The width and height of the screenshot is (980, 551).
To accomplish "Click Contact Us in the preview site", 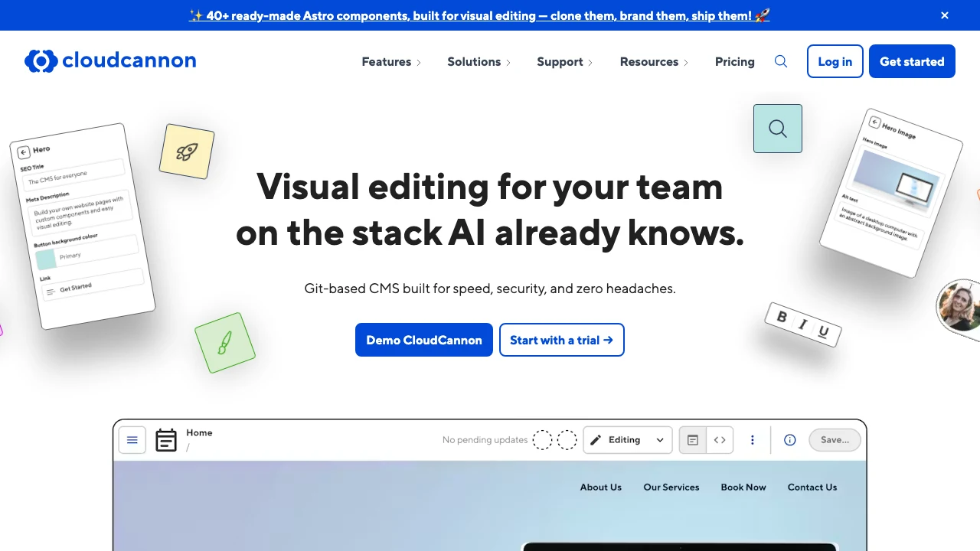I will 812,487.
